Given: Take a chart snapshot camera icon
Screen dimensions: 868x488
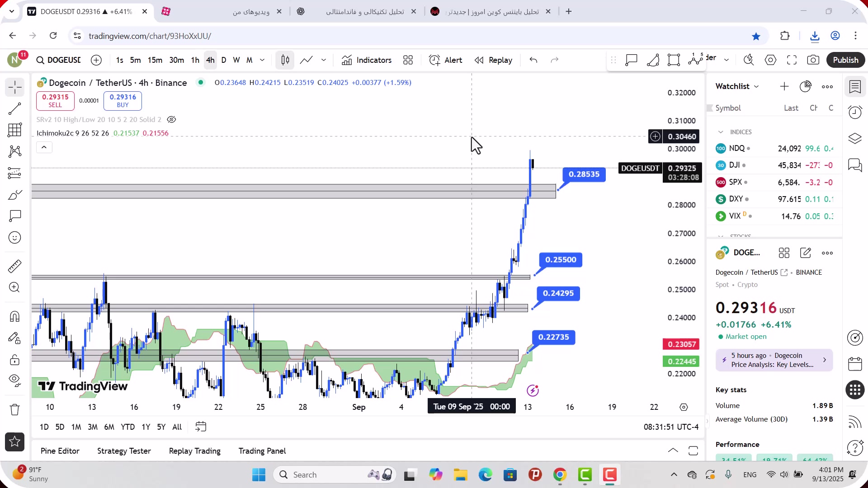Looking at the screenshot, I should point(813,60).
